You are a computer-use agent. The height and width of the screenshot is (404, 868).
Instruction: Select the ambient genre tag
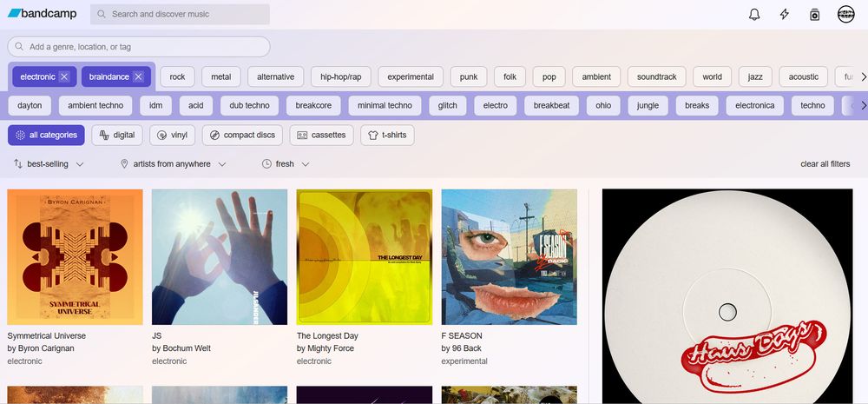point(596,77)
